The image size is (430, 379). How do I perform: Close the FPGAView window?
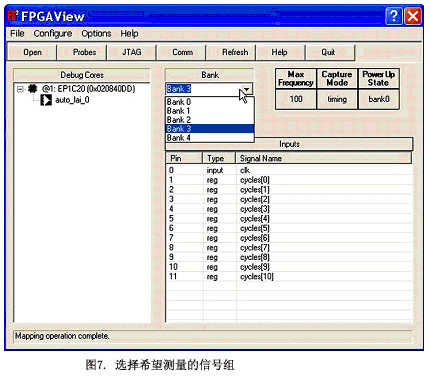click(x=413, y=16)
